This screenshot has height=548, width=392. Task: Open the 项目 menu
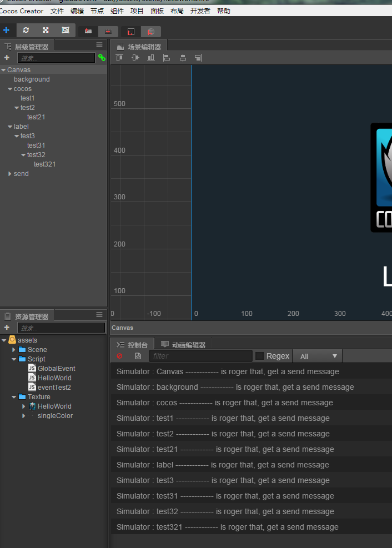[137, 11]
